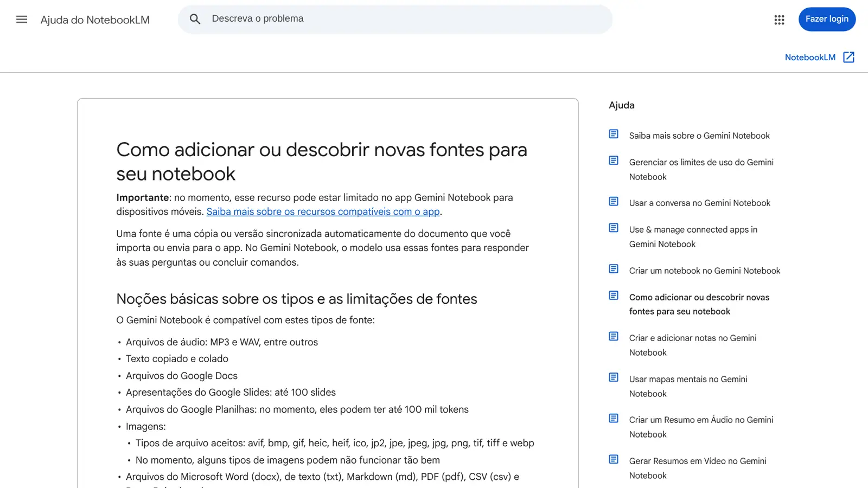Click article icon beside Como adicionar ou descobrir
The width and height of the screenshot is (868, 488).
pos(614,296)
